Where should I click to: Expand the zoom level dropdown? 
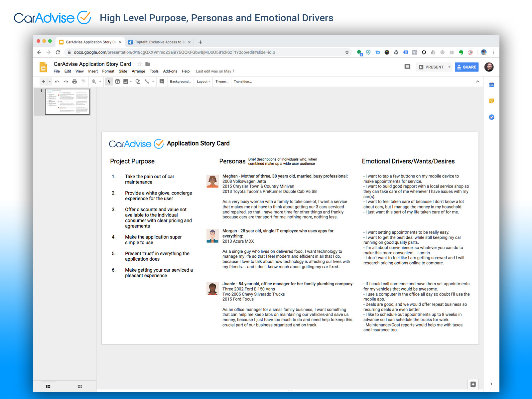(x=100, y=81)
